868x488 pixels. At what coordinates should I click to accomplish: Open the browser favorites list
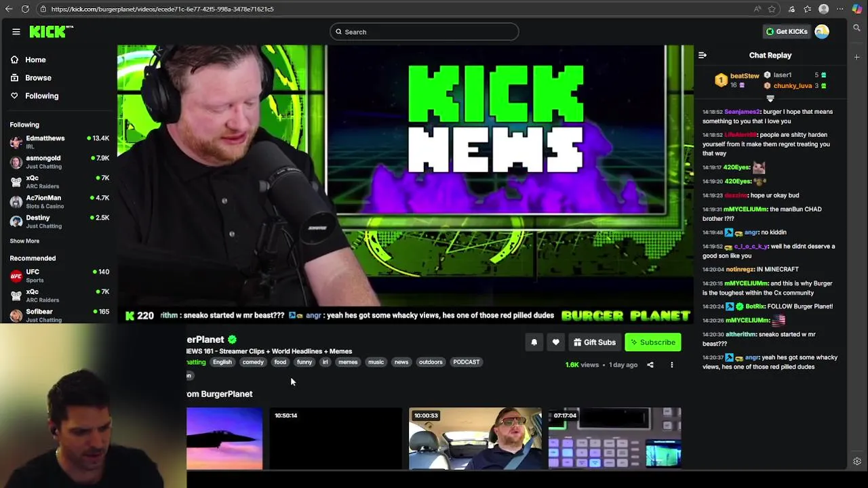(808, 9)
